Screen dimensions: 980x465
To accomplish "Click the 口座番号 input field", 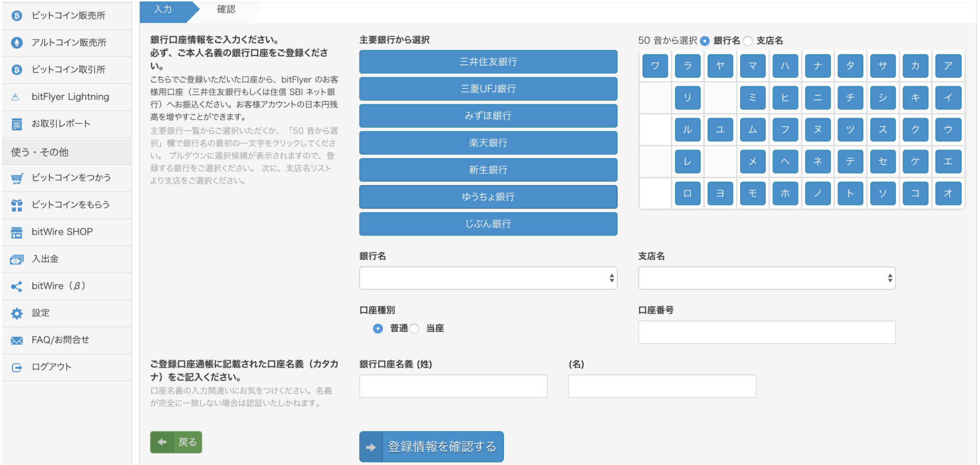I will (767, 332).
